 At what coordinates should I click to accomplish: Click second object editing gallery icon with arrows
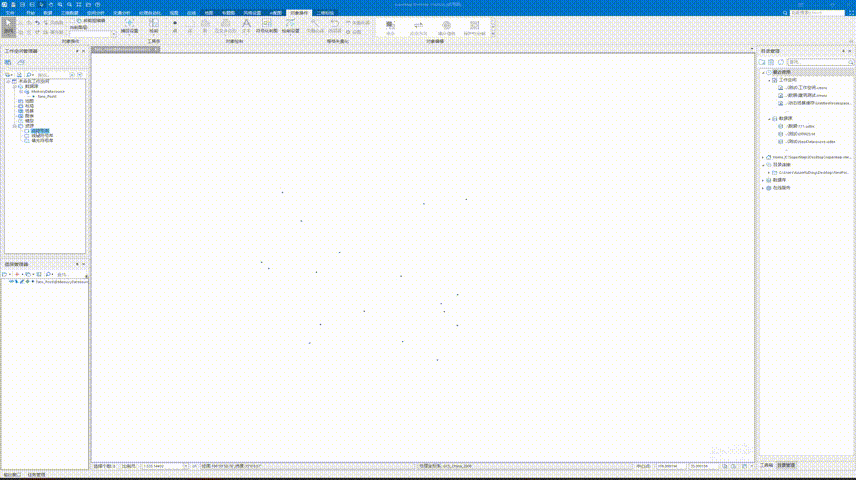tap(418, 27)
